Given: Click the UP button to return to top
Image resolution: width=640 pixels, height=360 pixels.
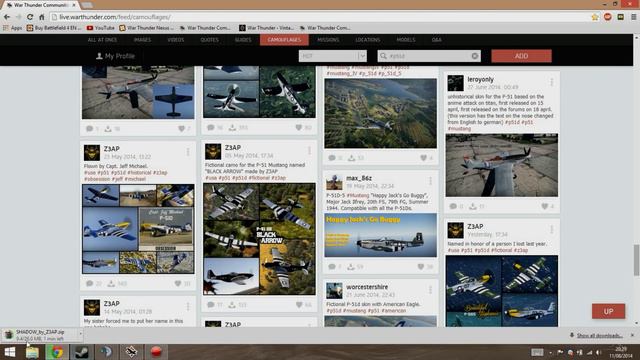Looking at the screenshot, I should click(608, 311).
